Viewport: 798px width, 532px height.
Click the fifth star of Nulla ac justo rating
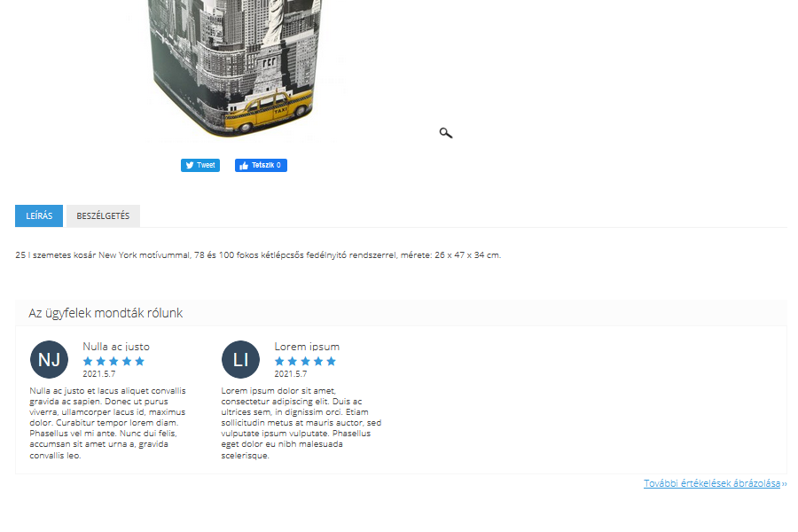pyautogui.click(x=139, y=361)
